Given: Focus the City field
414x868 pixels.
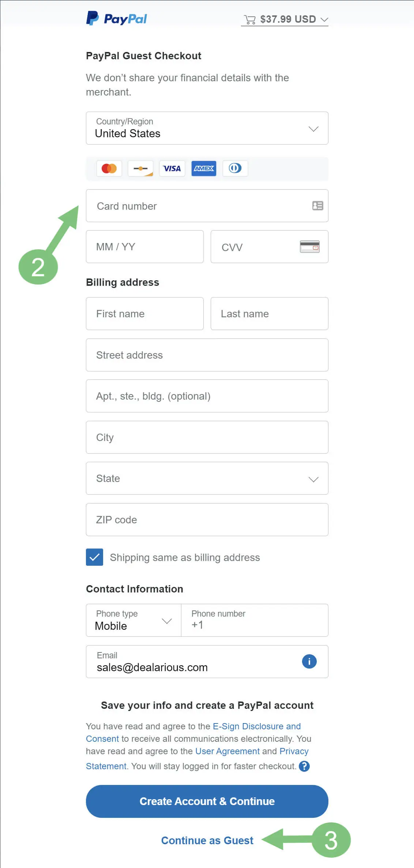Looking at the screenshot, I should tap(207, 437).
